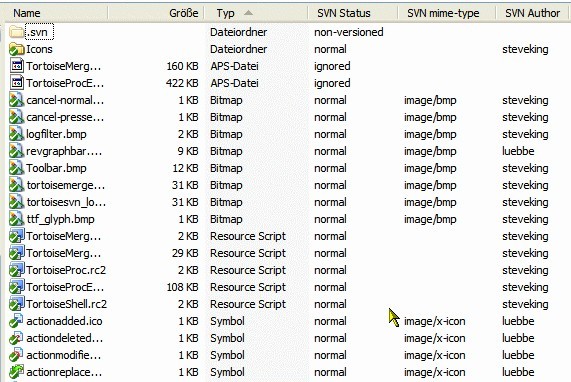Screen dimensions: 571x382
Task: Click the TortoiseShell.rc2 file icon
Action: (x=16, y=304)
